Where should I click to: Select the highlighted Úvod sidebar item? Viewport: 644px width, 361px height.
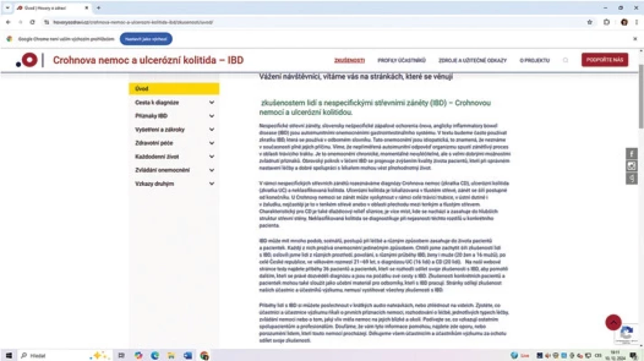(x=174, y=89)
